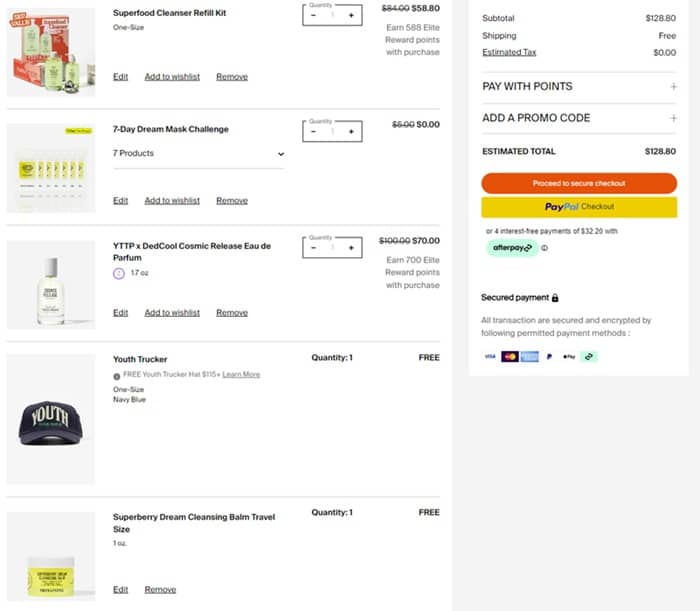This screenshot has height=611, width=700.
Task: Remove Superfood Cleanser Refill Kit from cart
Action: tap(232, 77)
